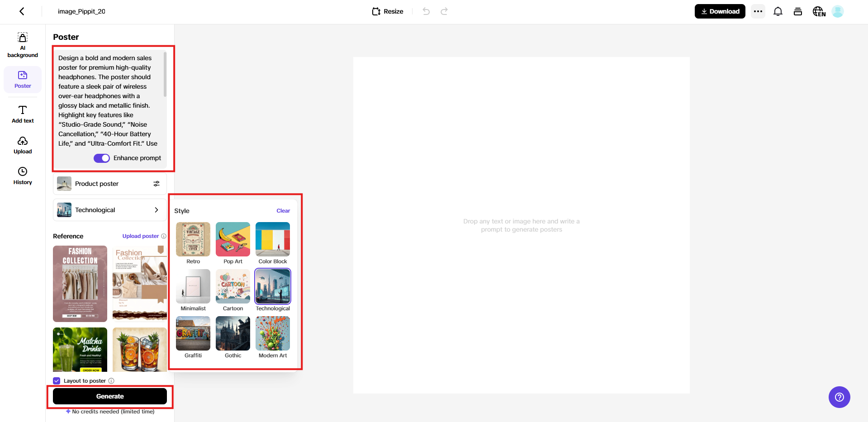The height and width of the screenshot is (422, 868).
Task: Uncheck the Layout to poster option
Action: click(x=57, y=380)
